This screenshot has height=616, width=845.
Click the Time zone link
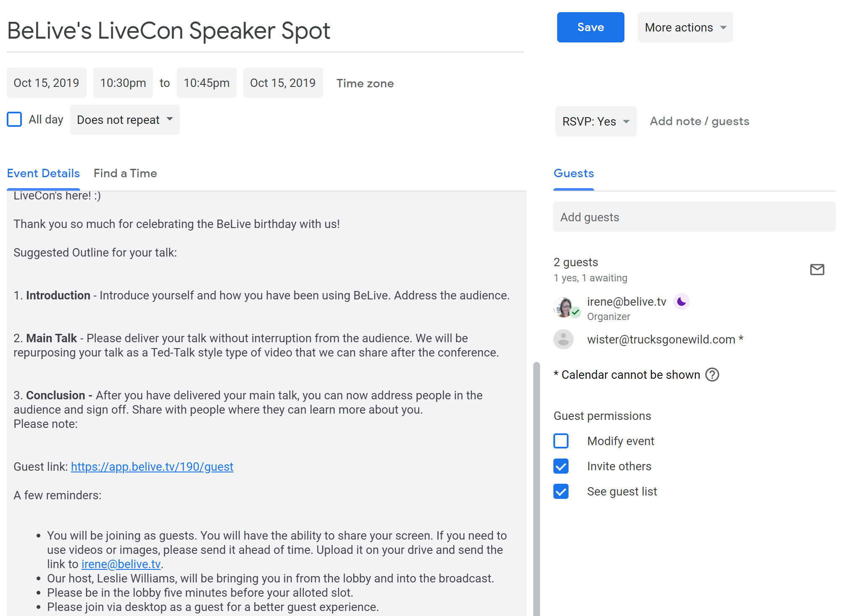pyautogui.click(x=365, y=84)
